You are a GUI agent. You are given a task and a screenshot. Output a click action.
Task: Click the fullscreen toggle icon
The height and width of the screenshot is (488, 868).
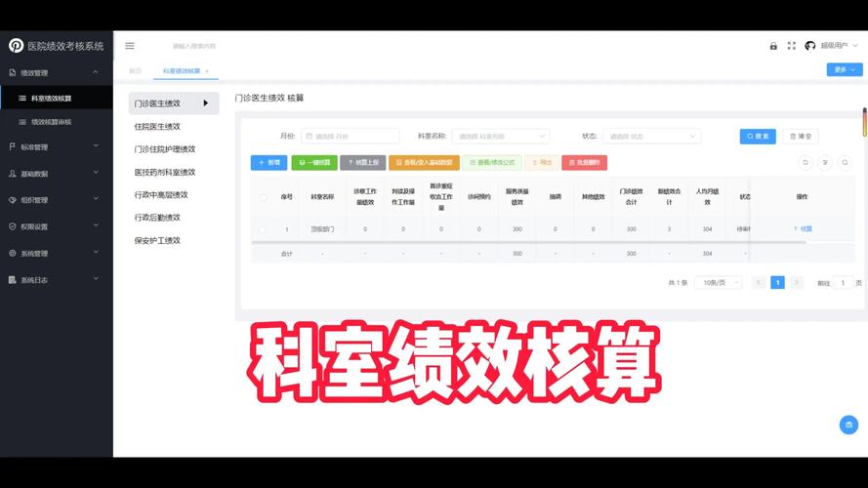792,46
